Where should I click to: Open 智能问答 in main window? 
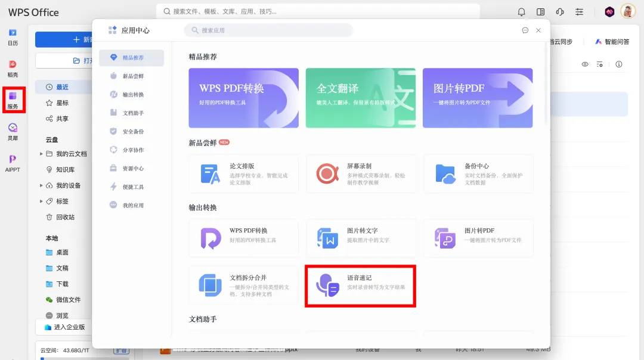[x=612, y=42]
